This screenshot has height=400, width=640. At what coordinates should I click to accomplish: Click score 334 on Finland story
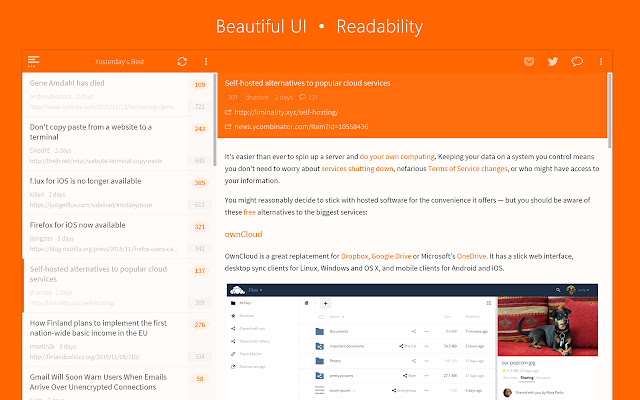[x=200, y=356]
